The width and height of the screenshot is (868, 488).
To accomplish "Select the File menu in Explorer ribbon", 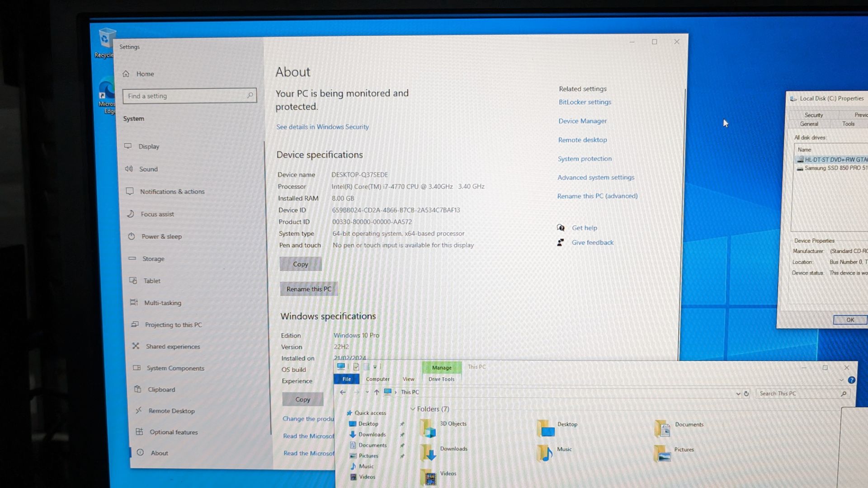I will [x=346, y=378].
